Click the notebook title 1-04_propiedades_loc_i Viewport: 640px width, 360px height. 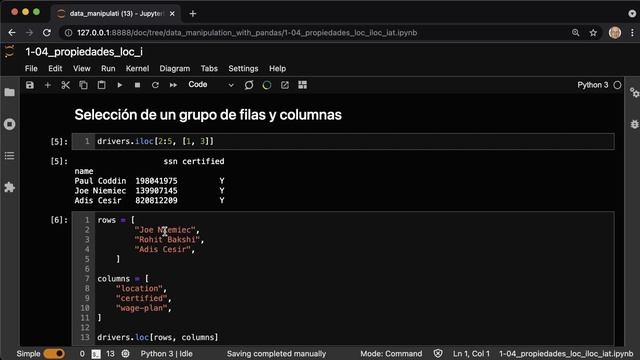click(84, 52)
